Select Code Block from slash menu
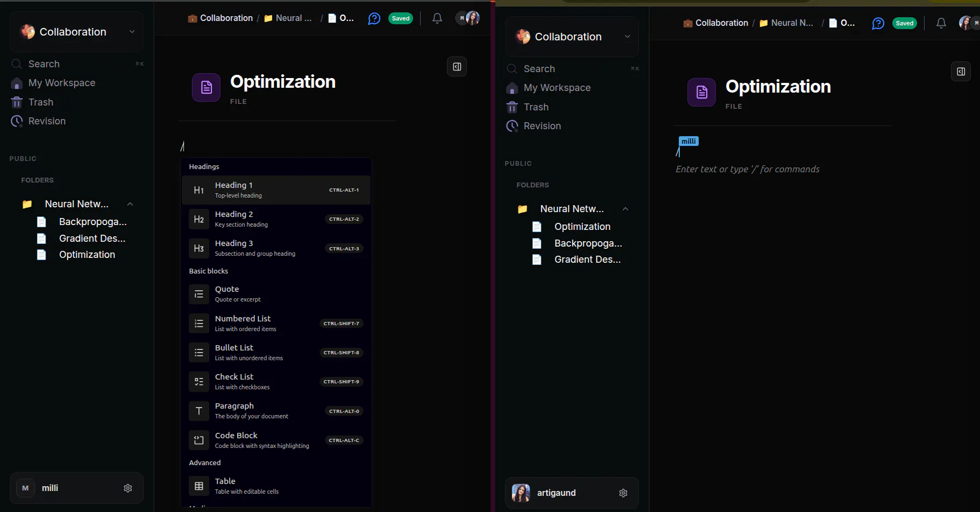The image size is (980, 512). [x=276, y=440]
